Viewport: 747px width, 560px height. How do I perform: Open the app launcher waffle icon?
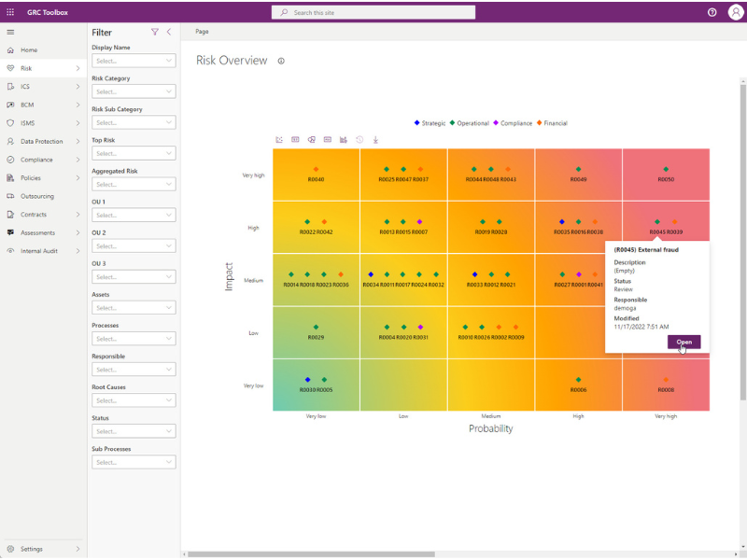(x=11, y=12)
